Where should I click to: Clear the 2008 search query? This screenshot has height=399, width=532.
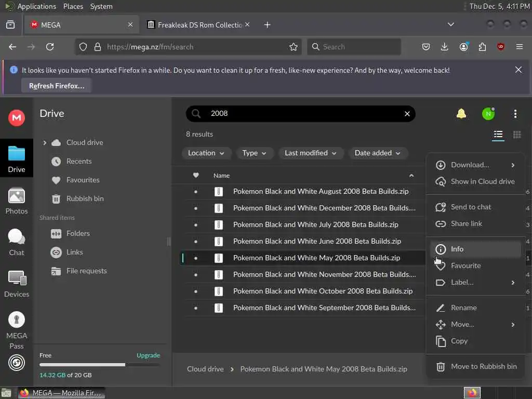coord(407,114)
